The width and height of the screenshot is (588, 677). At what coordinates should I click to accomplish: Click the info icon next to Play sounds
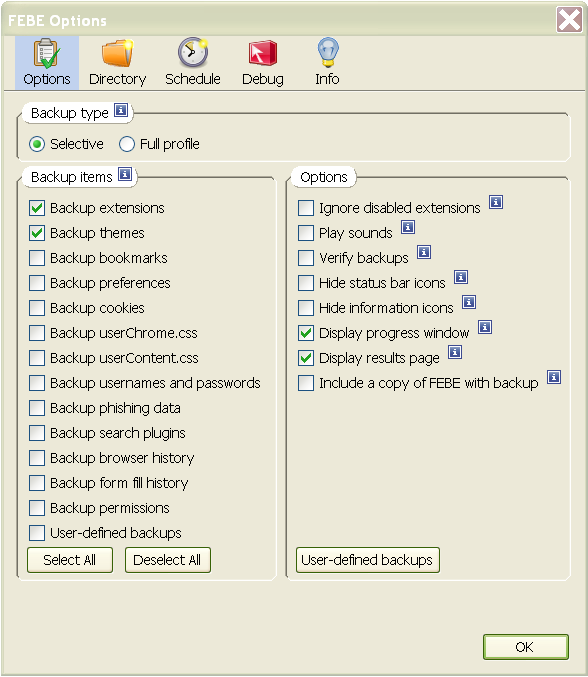click(x=408, y=227)
